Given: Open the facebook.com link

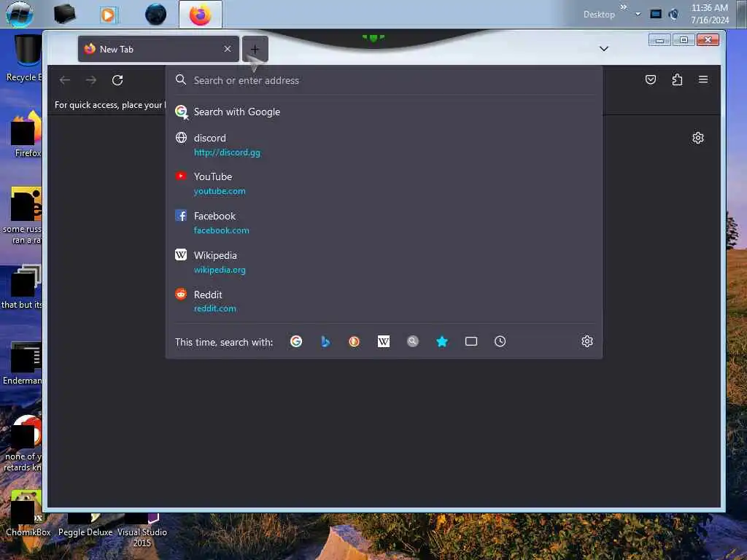Looking at the screenshot, I should click(221, 230).
